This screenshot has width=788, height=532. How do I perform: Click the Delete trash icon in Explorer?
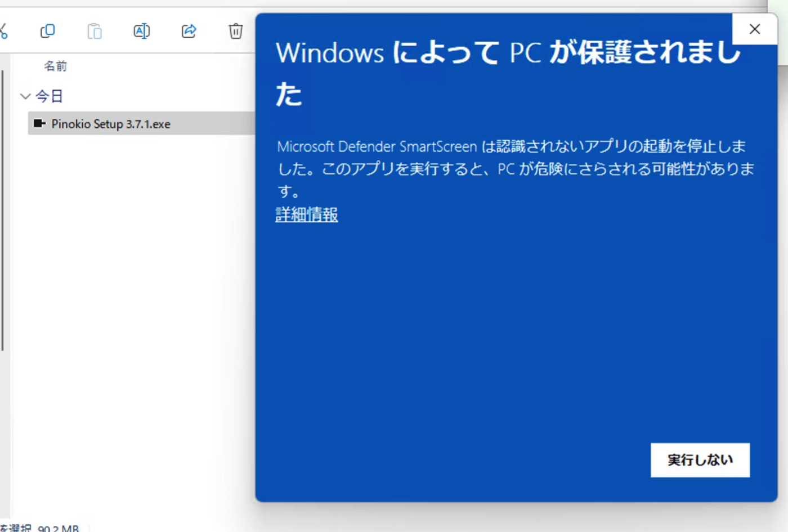(x=236, y=31)
